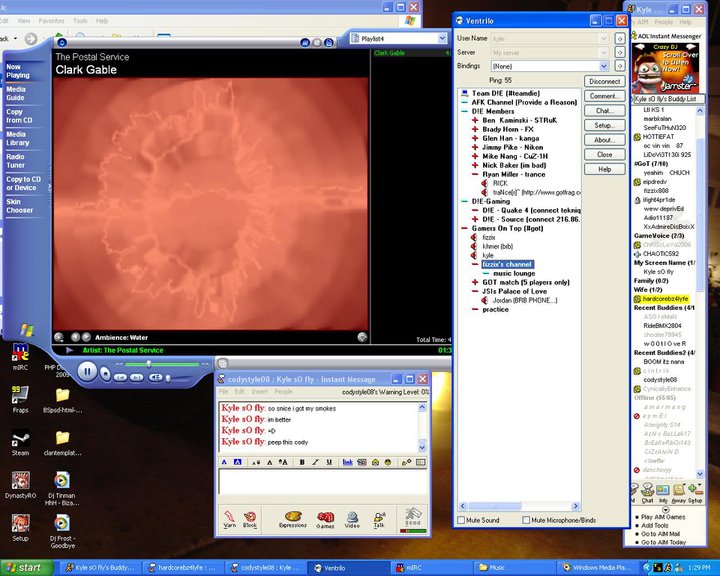The height and width of the screenshot is (576, 720).
Task: Expand the Ben Kaminski - STRuK channel
Action: tap(476, 120)
